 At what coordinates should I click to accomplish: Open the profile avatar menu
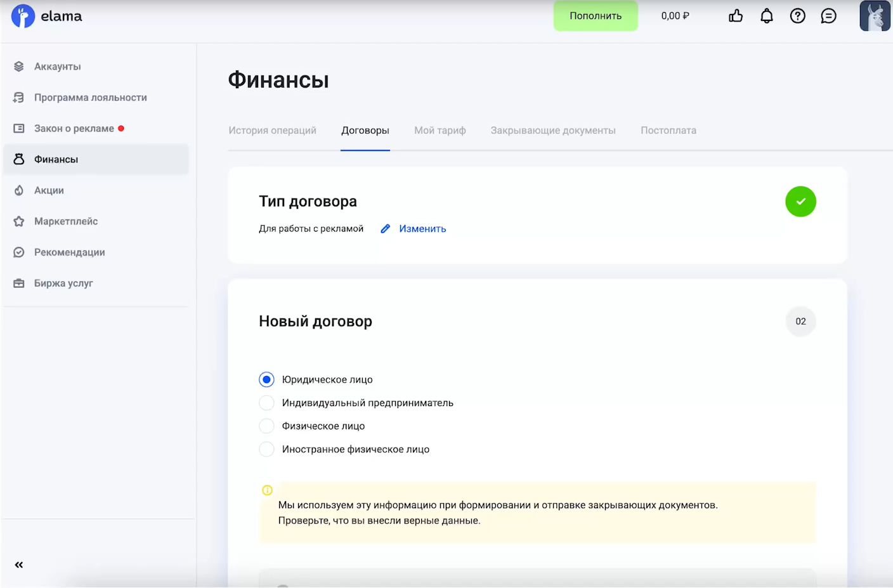point(874,16)
